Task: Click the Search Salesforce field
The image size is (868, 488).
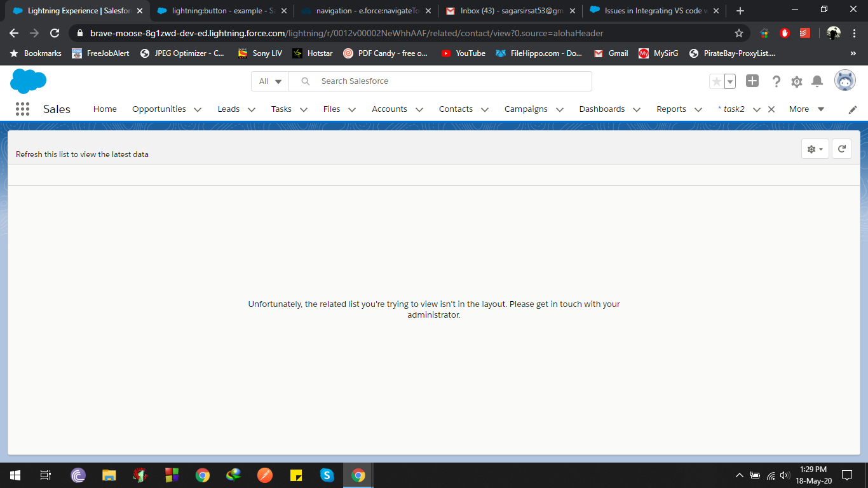Action: click(440, 81)
